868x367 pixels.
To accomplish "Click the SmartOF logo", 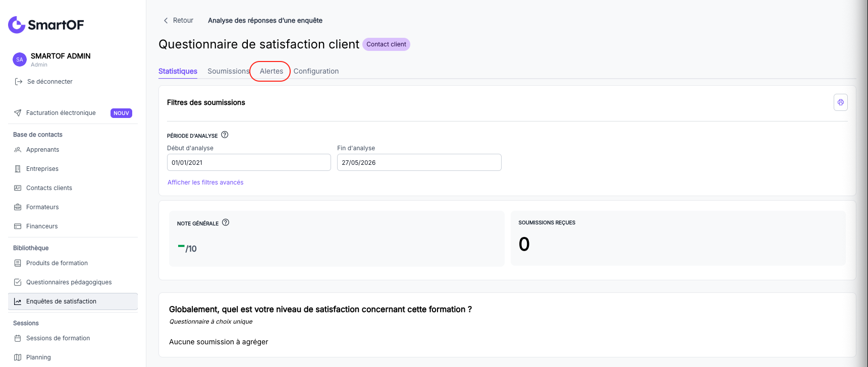I will point(46,25).
